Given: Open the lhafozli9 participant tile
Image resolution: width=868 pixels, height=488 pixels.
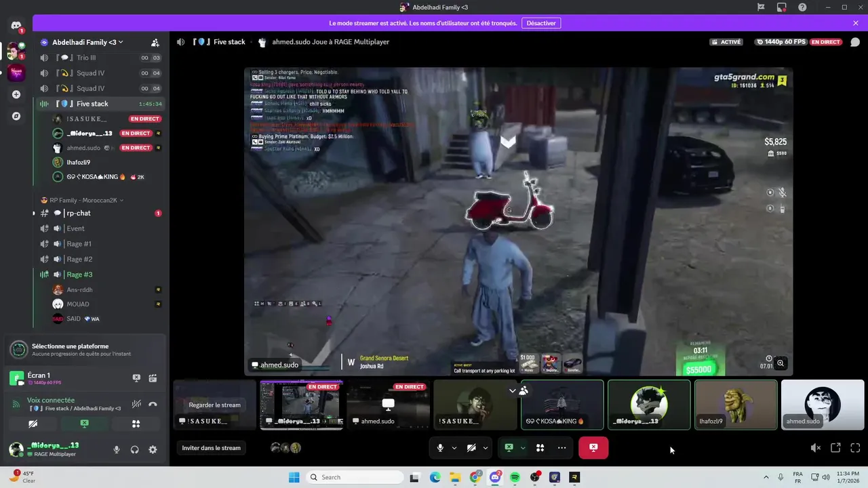Looking at the screenshot, I should click(x=736, y=405).
